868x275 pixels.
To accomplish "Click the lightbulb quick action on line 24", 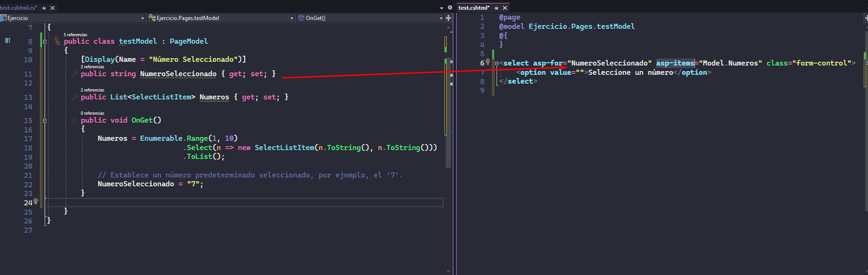I will tap(36, 202).
